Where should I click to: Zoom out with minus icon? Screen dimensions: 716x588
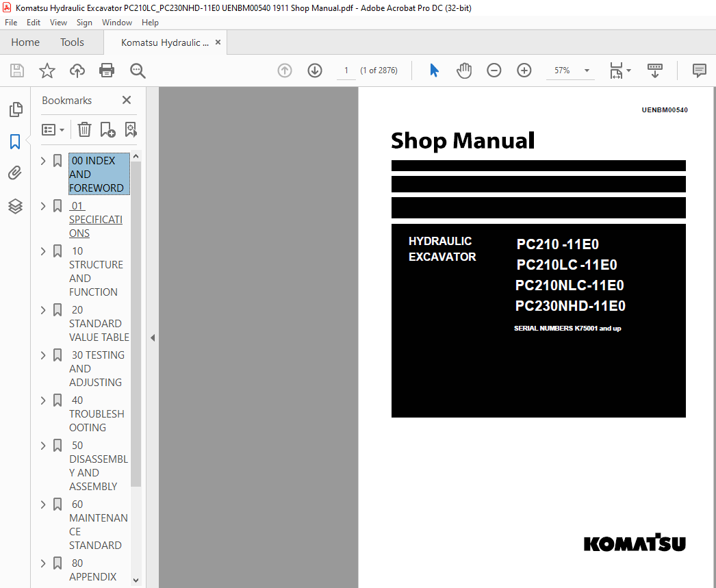click(x=494, y=71)
